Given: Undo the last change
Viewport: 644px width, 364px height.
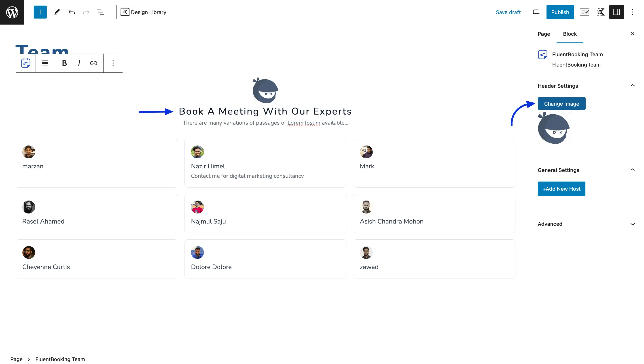Looking at the screenshot, I should 72,12.
